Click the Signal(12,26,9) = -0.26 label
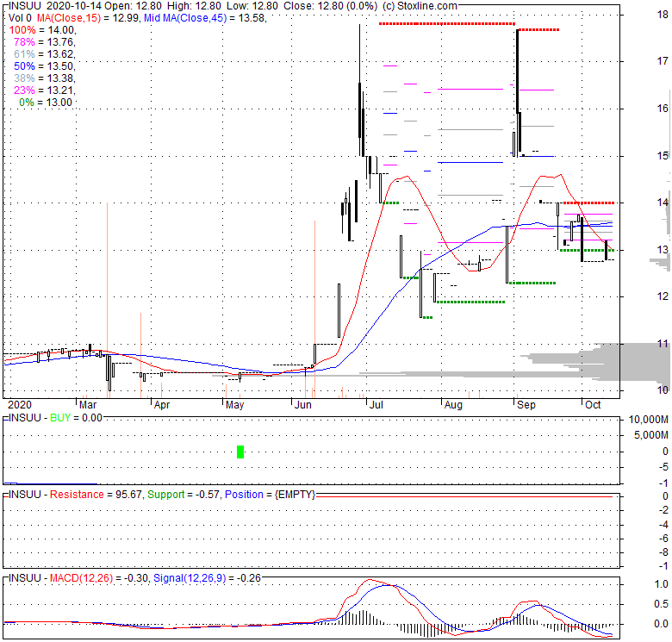672x642 pixels. 207,578
